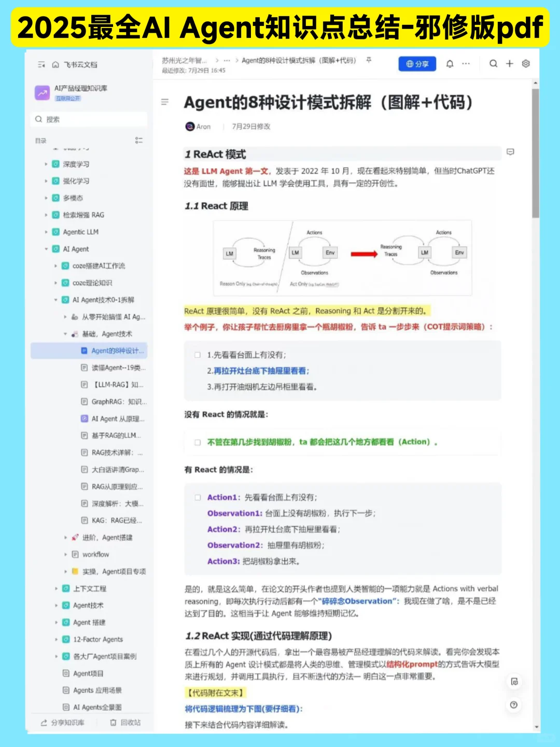Viewport: 560px width, 747px height.
Task: Open 从零开始搞懂 AI Ag... document
Action: (x=113, y=317)
